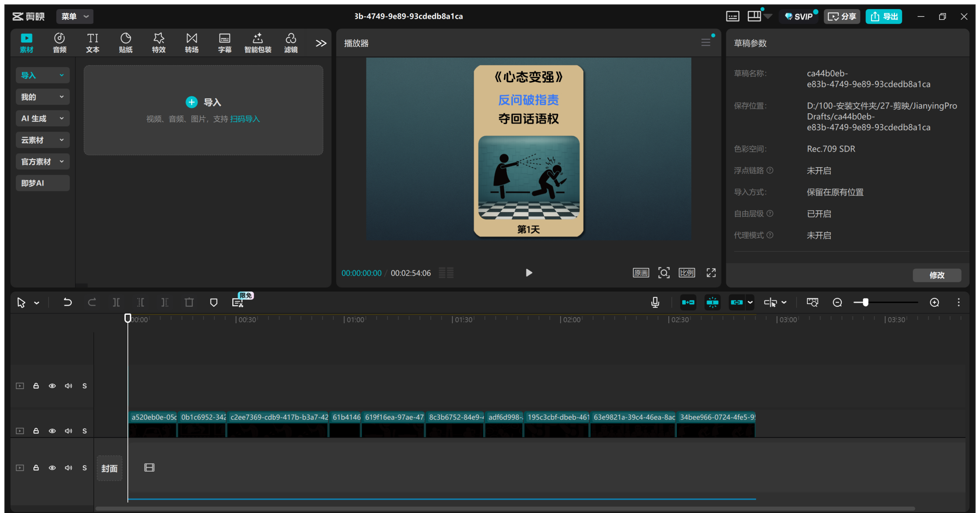Switch to the 文本 text tab
This screenshot has width=980, height=513.
click(x=93, y=42)
